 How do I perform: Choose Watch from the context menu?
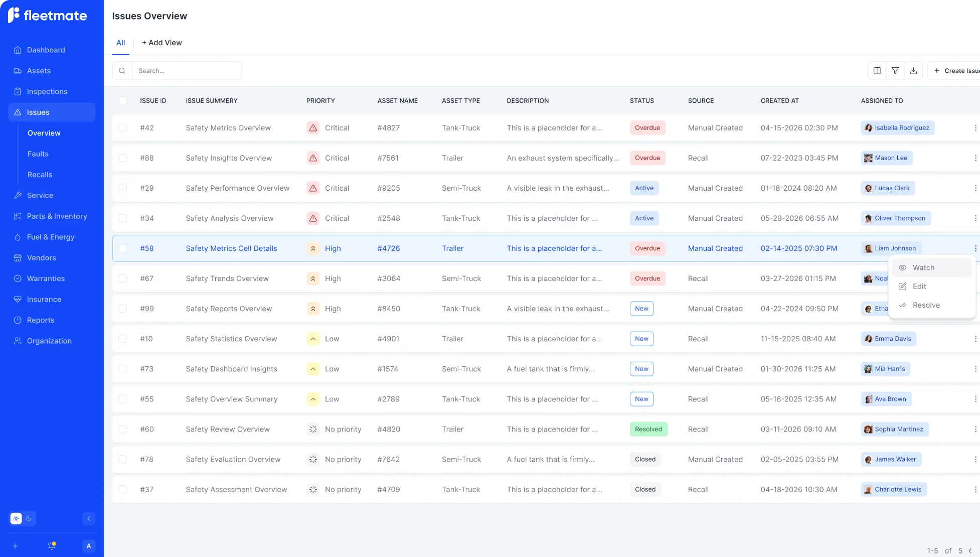(x=923, y=267)
